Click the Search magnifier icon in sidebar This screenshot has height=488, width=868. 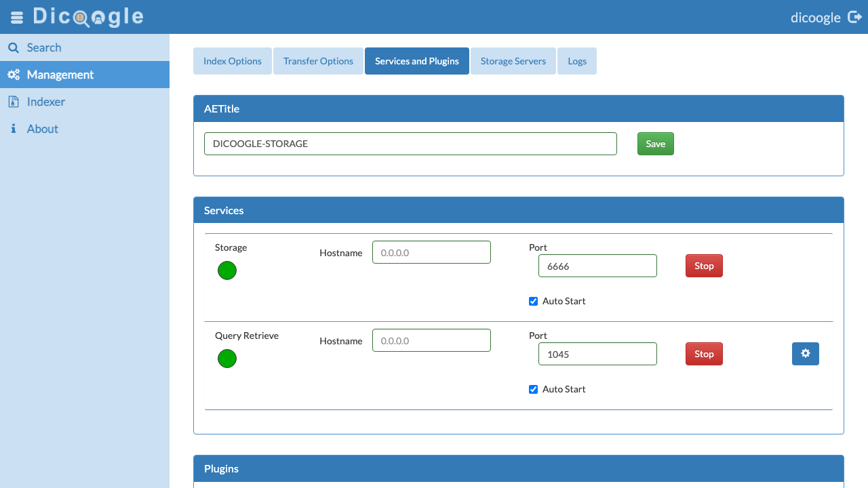[13, 47]
